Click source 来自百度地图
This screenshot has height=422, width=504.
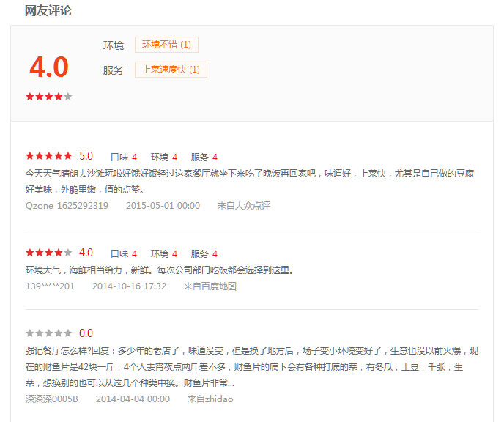pyautogui.click(x=210, y=286)
